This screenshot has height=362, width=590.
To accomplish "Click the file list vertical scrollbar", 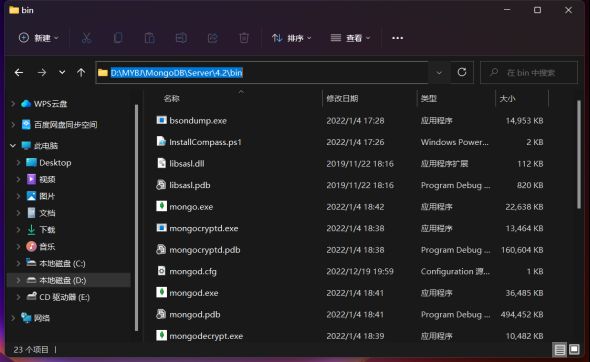I will point(579,154).
